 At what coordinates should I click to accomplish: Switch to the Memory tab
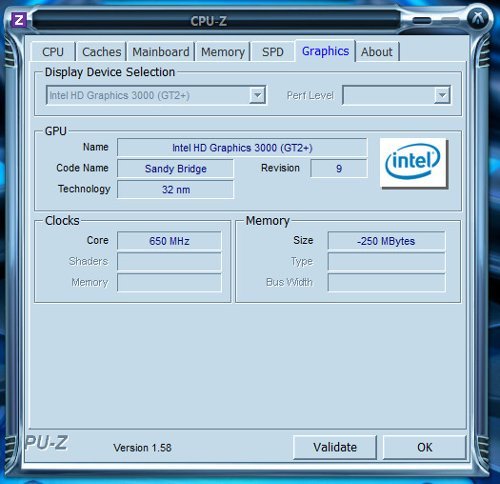223,52
